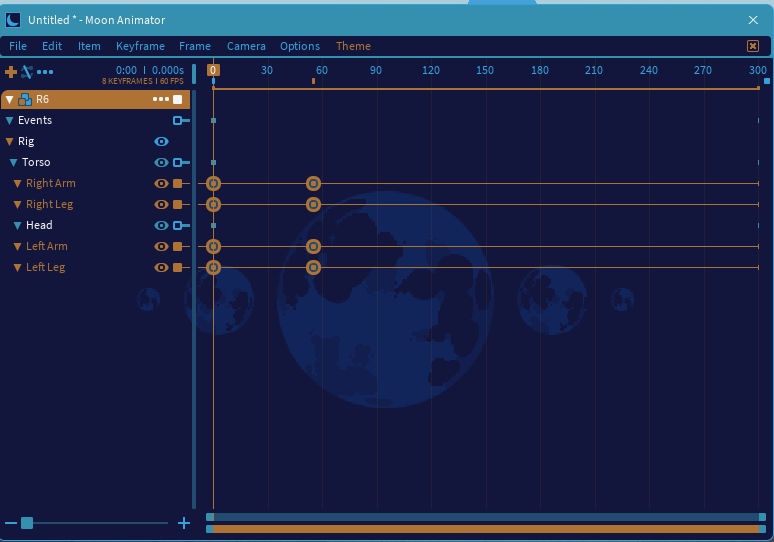Click the bone rig tool icon
The width and height of the screenshot is (774, 542).
[27, 72]
